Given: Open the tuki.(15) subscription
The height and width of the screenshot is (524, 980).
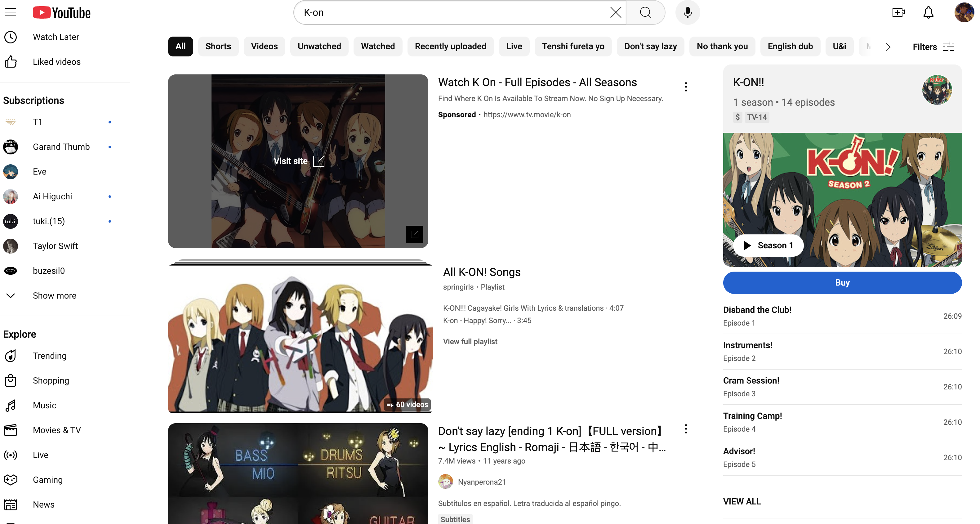Looking at the screenshot, I should pos(65,221).
